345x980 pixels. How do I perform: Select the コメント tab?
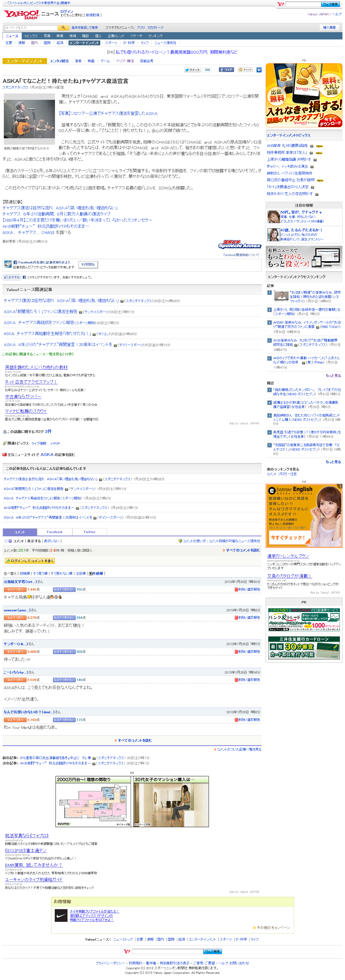[x=19, y=532]
